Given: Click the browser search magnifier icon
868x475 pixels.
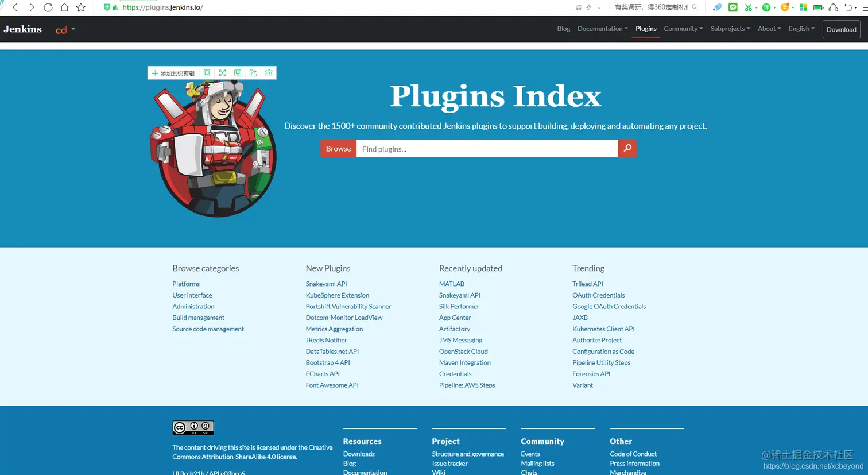Looking at the screenshot, I should point(695,7).
